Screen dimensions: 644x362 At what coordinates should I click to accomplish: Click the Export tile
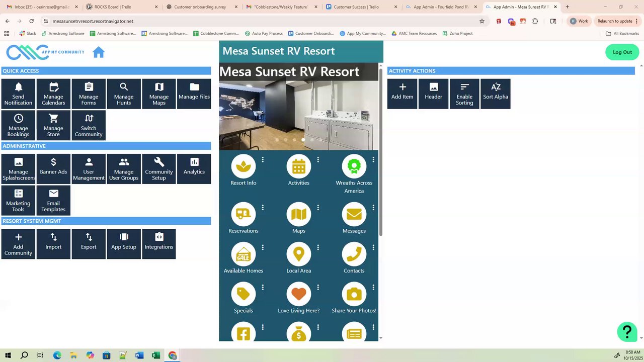(89, 244)
